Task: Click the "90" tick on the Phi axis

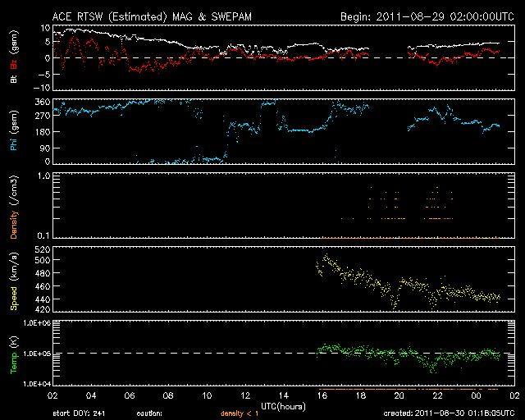Action: pos(45,148)
